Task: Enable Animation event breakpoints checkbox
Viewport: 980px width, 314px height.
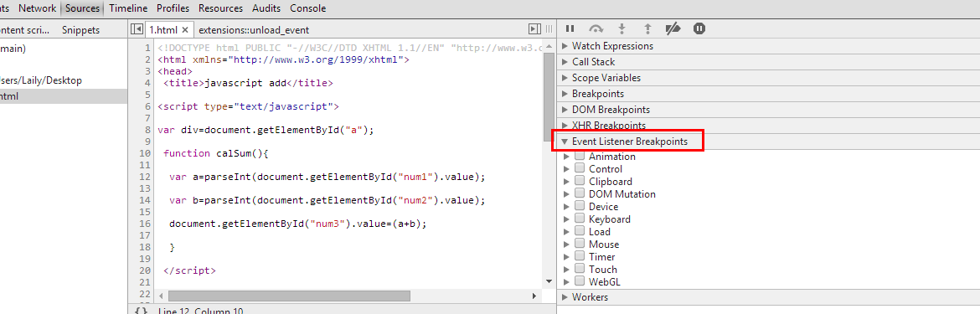Action: [x=579, y=156]
